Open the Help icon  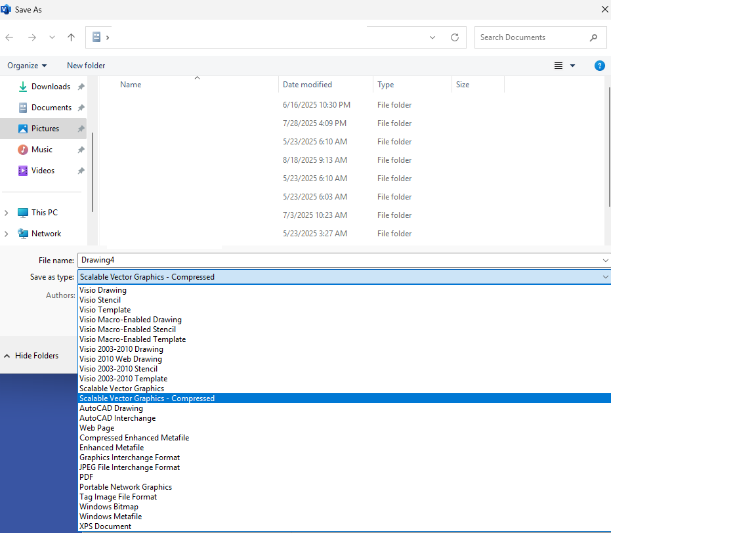600,66
